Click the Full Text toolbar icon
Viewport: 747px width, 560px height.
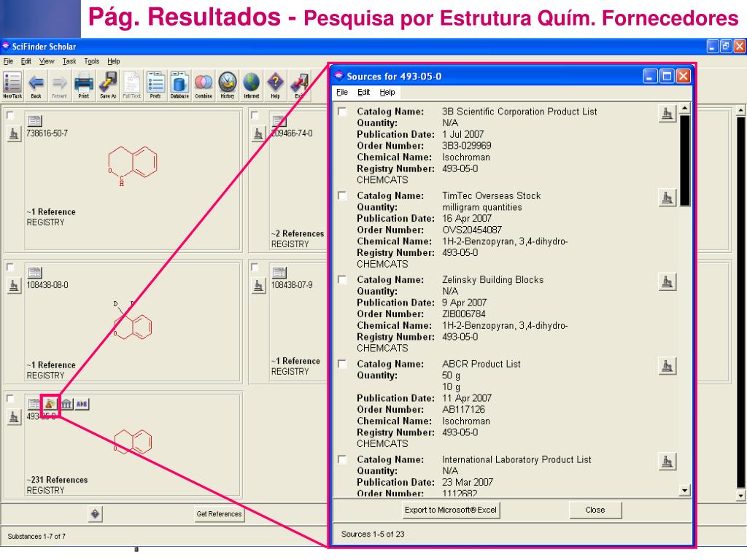point(132,85)
